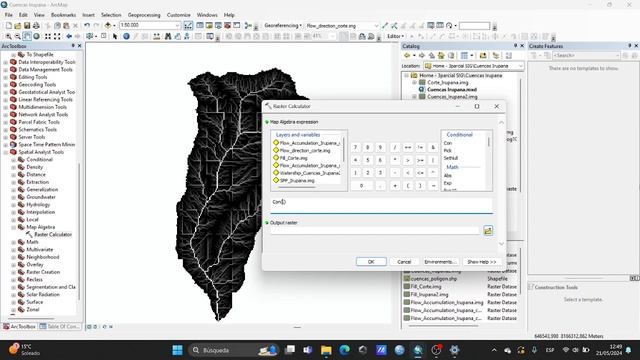Expand the Hydrology toolset
The height and width of the screenshot is (360, 640).
13,205
